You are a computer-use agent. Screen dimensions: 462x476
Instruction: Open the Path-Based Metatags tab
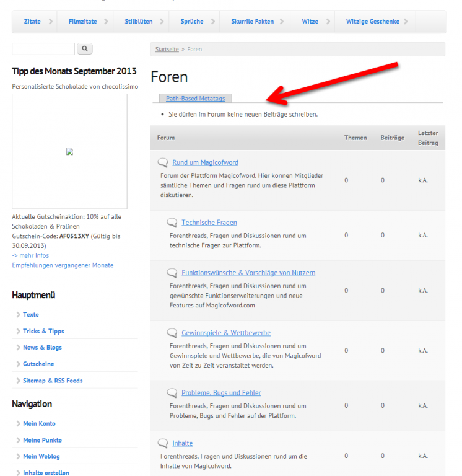[x=195, y=99]
